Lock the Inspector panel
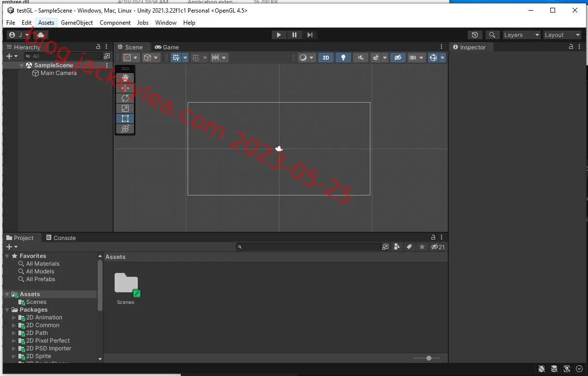The height and width of the screenshot is (376, 588). pyautogui.click(x=571, y=47)
